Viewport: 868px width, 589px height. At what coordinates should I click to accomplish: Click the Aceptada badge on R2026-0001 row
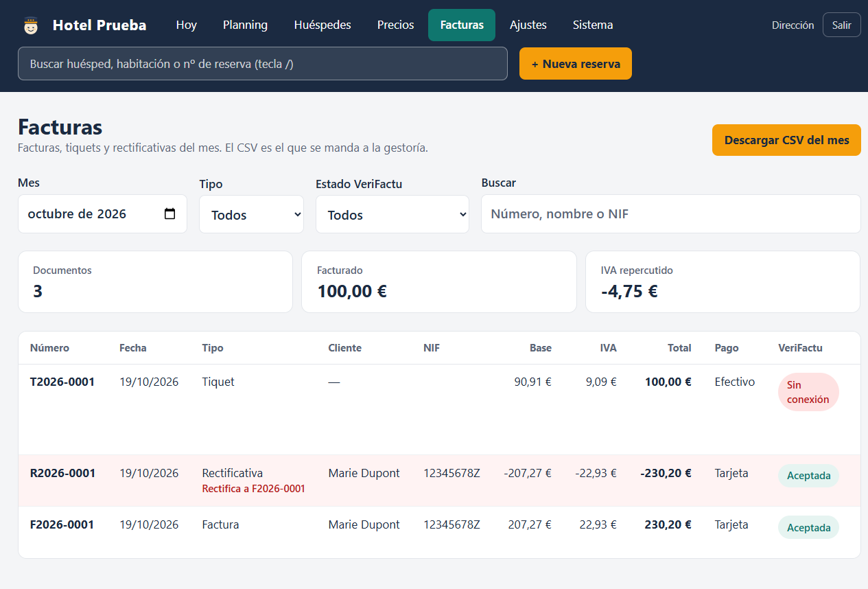pyautogui.click(x=808, y=475)
